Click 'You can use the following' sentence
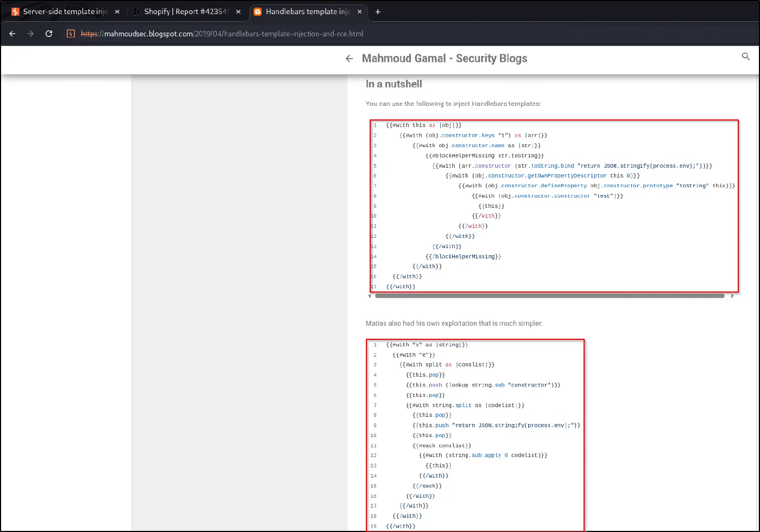Viewport: 760px width, 532px height. (453, 104)
